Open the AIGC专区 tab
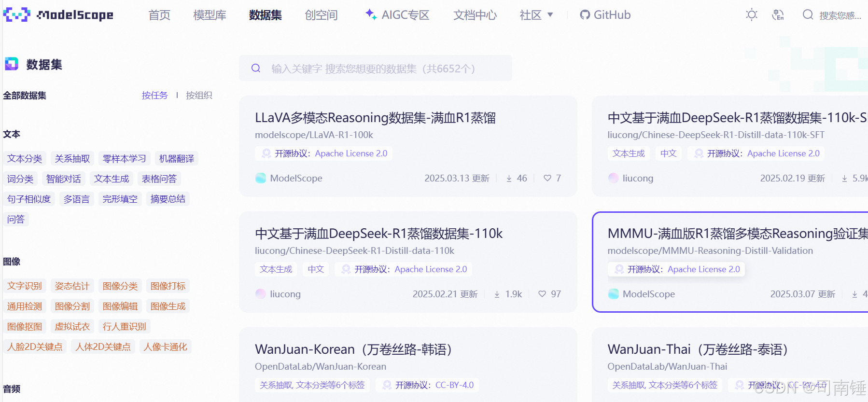The height and width of the screenshot is (402, 868). (x=397, y=15)
